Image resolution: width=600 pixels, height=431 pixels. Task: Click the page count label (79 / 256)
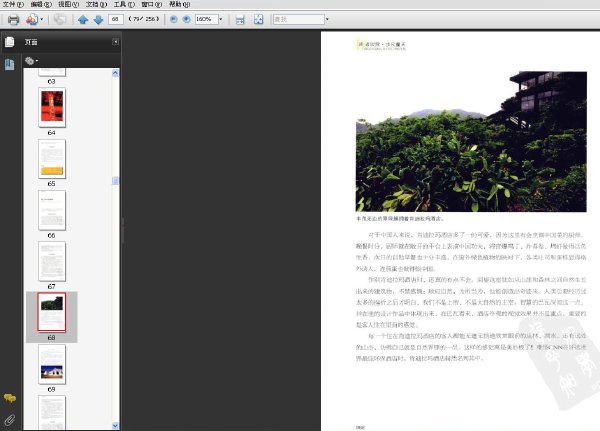point(143,19)
